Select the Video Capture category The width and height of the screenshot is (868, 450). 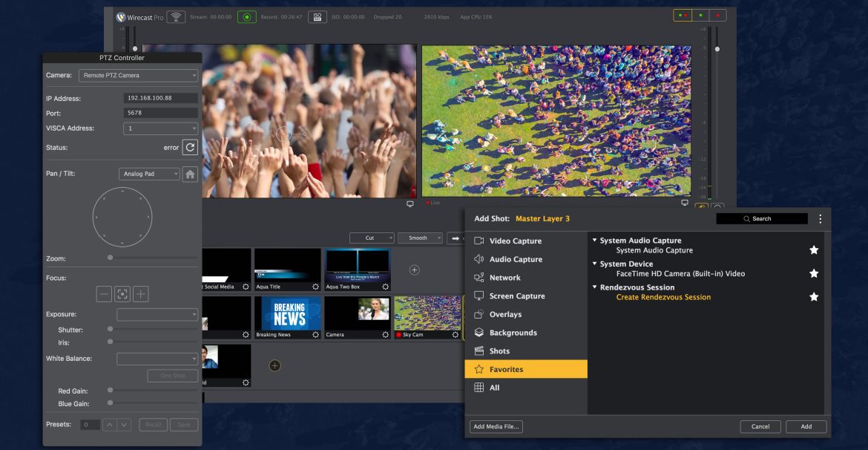pyautogui.click(x=526, y=241)
